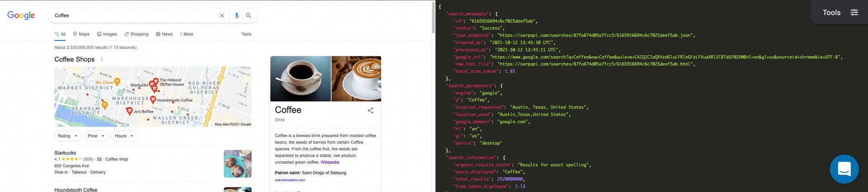868x192 pixels.
Task: Open the Rating filter dropdown
Action: coord(68,136)
